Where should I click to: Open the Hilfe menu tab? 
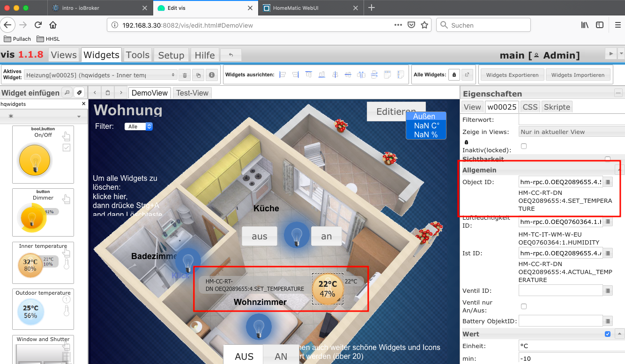point(205,55)
